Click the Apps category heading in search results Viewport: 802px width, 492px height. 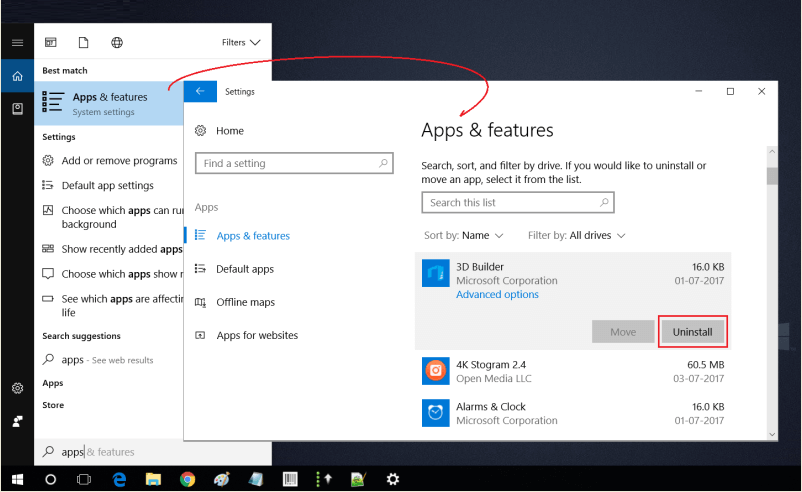pos(53,383)
